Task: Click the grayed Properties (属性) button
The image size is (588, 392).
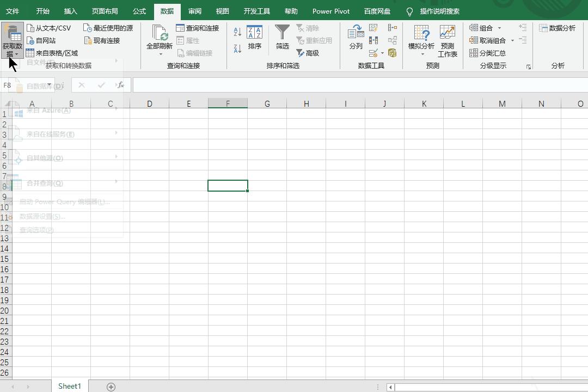Action: click(188, 40)
